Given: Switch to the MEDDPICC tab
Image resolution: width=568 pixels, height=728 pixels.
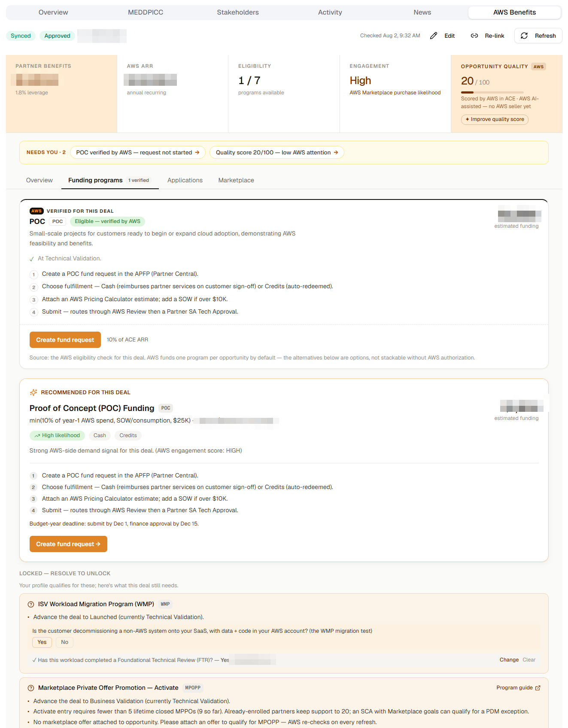Looking at the screenshot, I should 146,12.
